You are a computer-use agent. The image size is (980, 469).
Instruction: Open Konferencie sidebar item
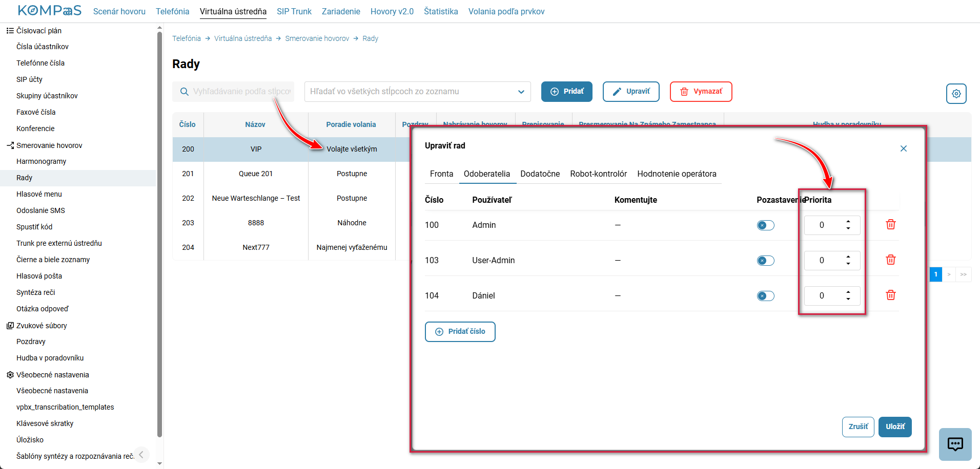click(35, 129)
